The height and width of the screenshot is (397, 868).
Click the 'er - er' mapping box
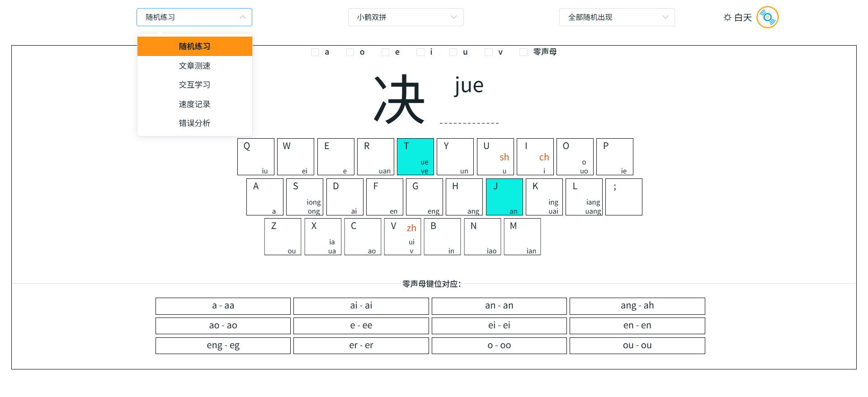361,346
